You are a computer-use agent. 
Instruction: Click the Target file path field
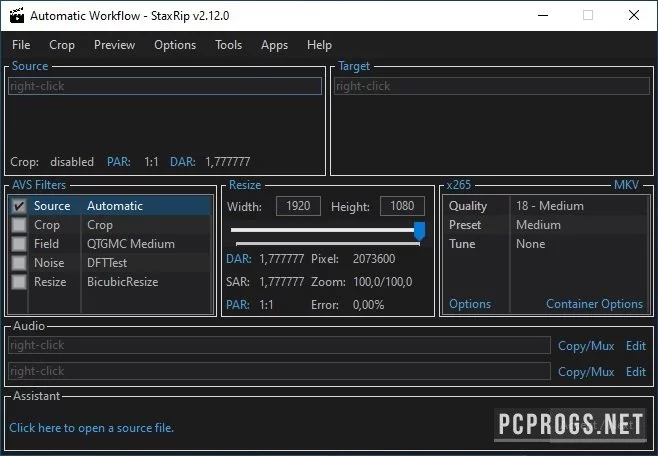coord(492,86)
